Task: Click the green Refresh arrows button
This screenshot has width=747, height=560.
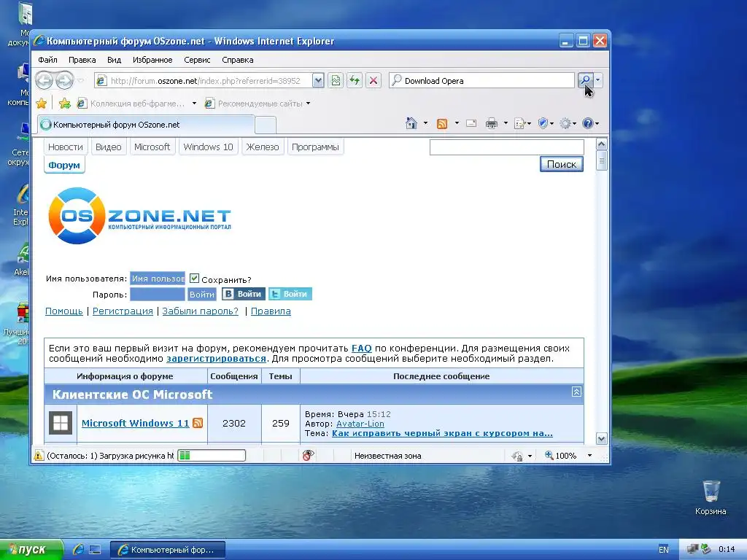Action: (355, 80)
